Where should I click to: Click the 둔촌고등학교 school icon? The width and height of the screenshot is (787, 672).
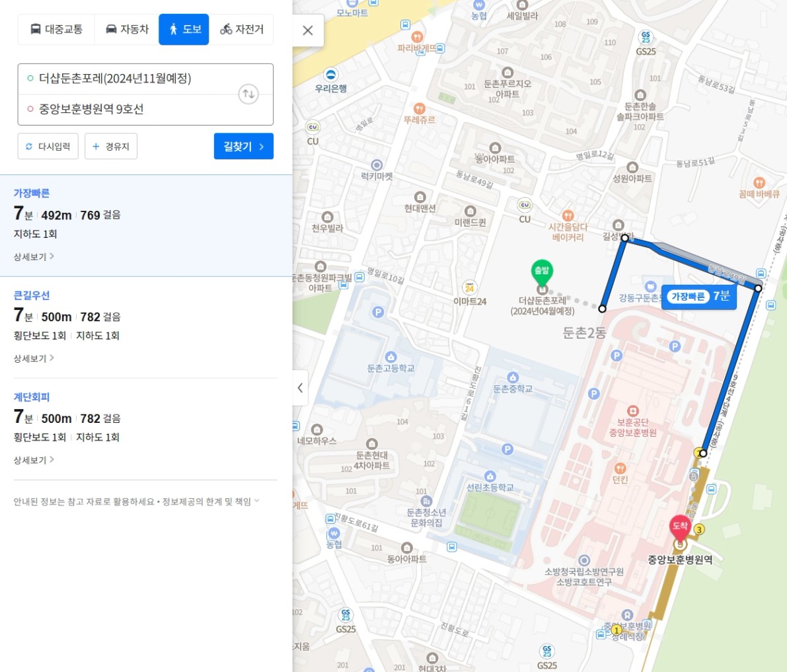(x=391, y=357)
